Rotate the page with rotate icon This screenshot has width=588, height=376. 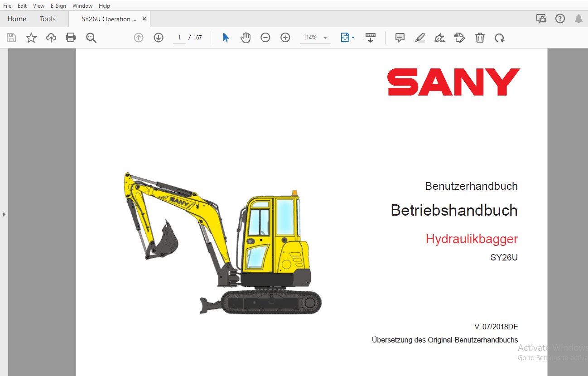click(500, 38)
